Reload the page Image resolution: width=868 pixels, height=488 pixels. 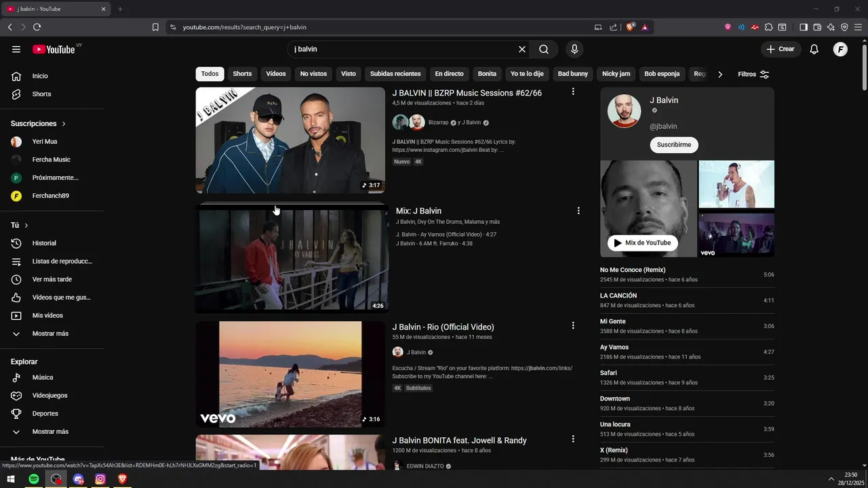37,27
